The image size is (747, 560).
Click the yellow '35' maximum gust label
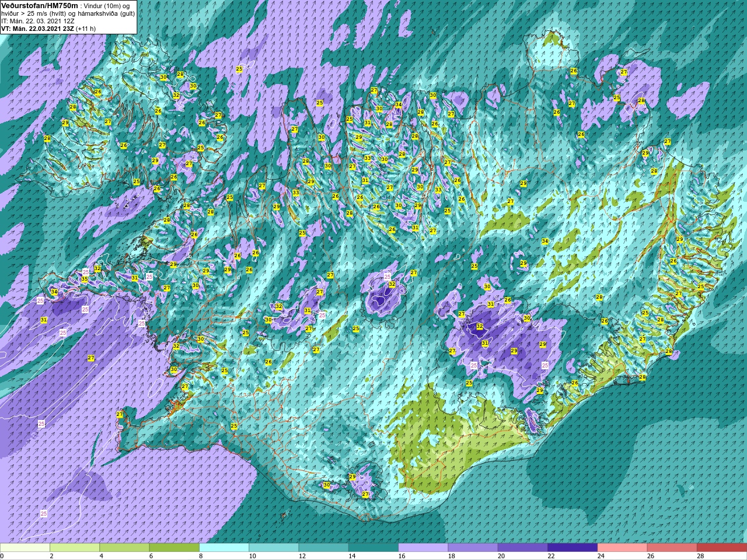coord(85,279)
